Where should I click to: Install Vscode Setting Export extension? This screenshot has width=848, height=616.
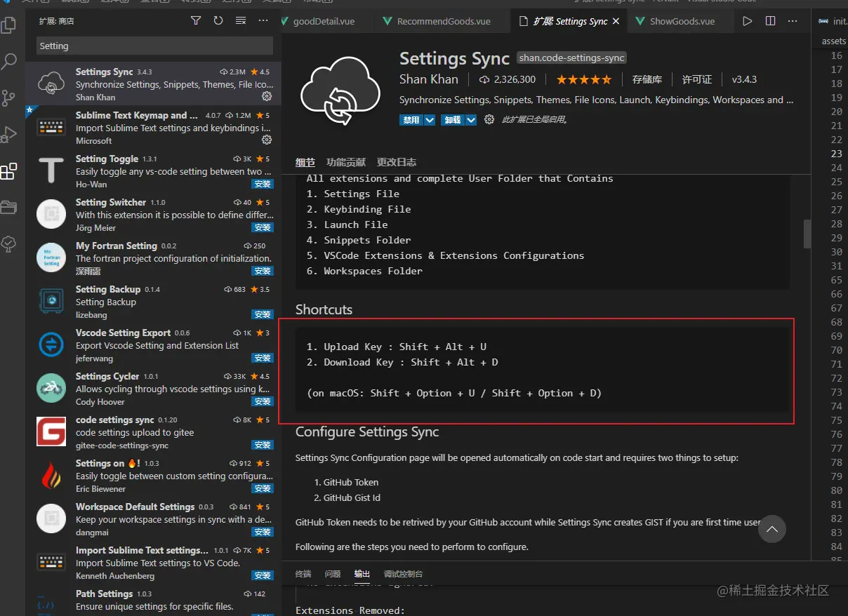pyautogui.click(x=263, y=359)
